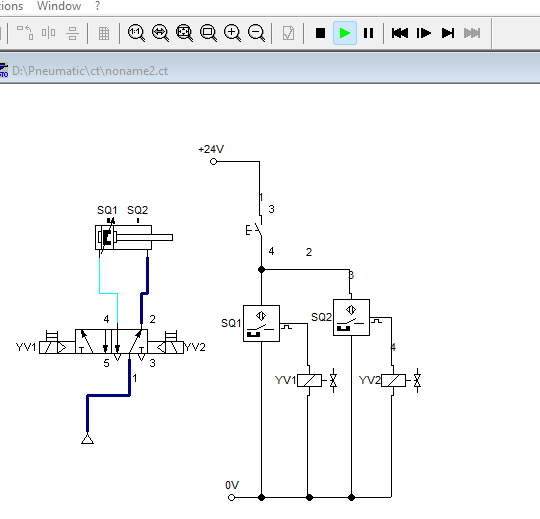Click the zoom out magnifier icon

257,33
